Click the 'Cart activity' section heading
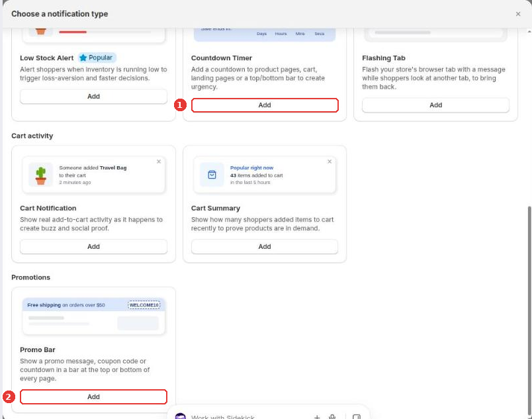The width and height of the screenshot is (532, 419). (32, 136)
